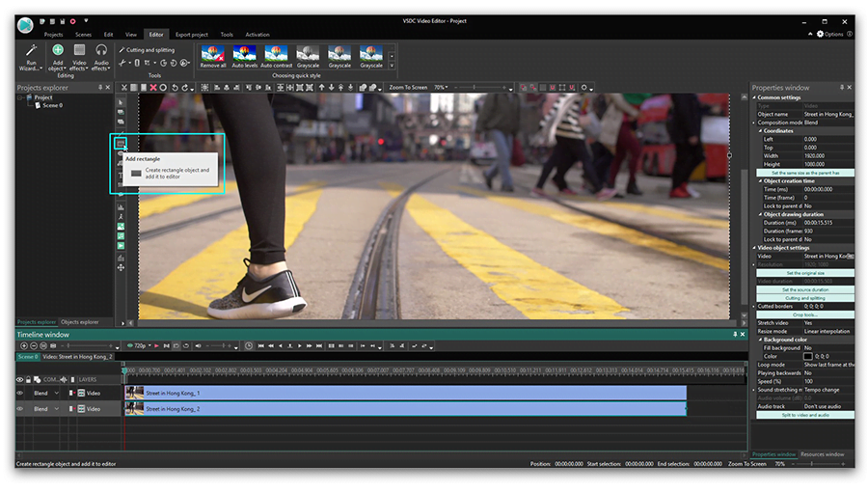Viewport: 868px width, 492px height.
Task: Open Blend dropdown for second Video layer
Action: pos(56,409)
